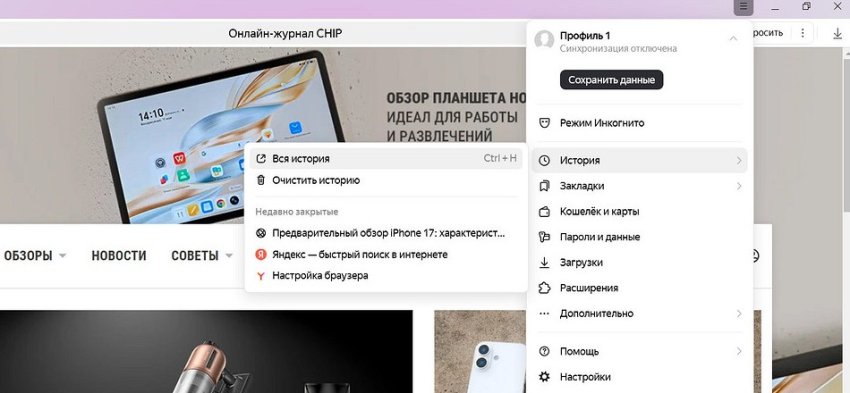Expand the Помощь submenu arrow
This screenshot has width=850, height=393.
click(739, 351)
